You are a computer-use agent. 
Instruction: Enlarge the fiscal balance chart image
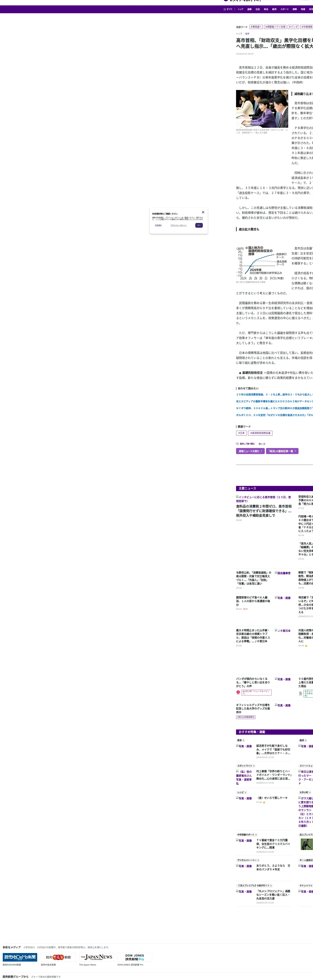(x=262, y=263)
